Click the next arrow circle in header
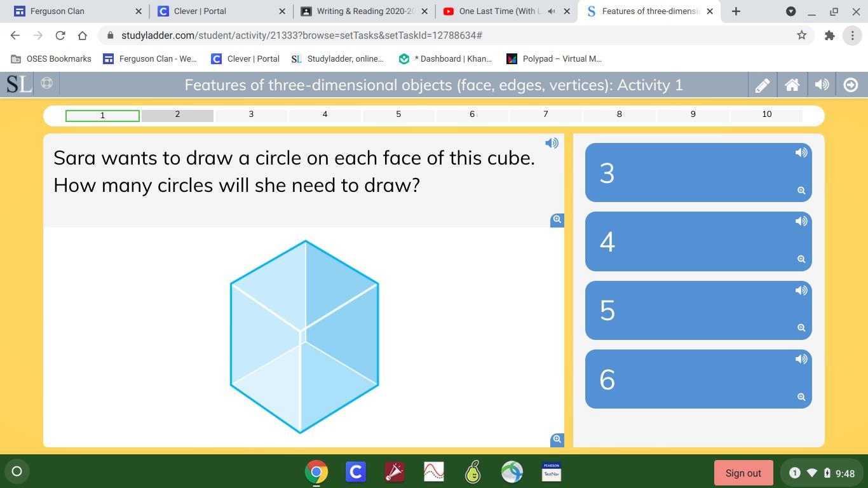The width and height of the screenshot is (868, 488). tap(851, 85)
